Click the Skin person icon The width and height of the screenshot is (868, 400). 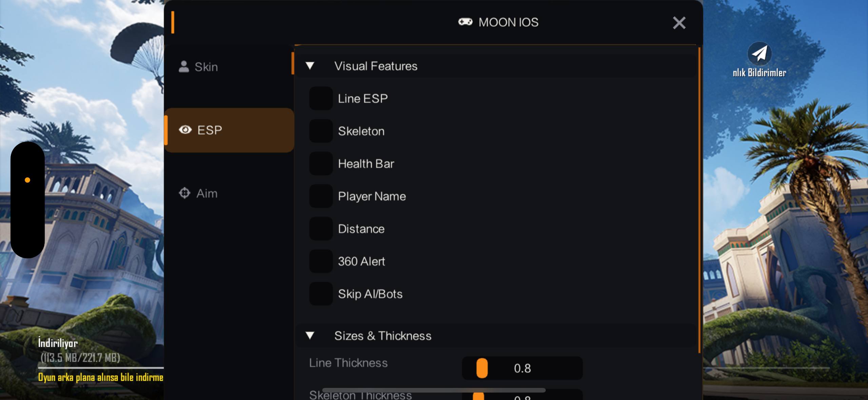(183, 66)
